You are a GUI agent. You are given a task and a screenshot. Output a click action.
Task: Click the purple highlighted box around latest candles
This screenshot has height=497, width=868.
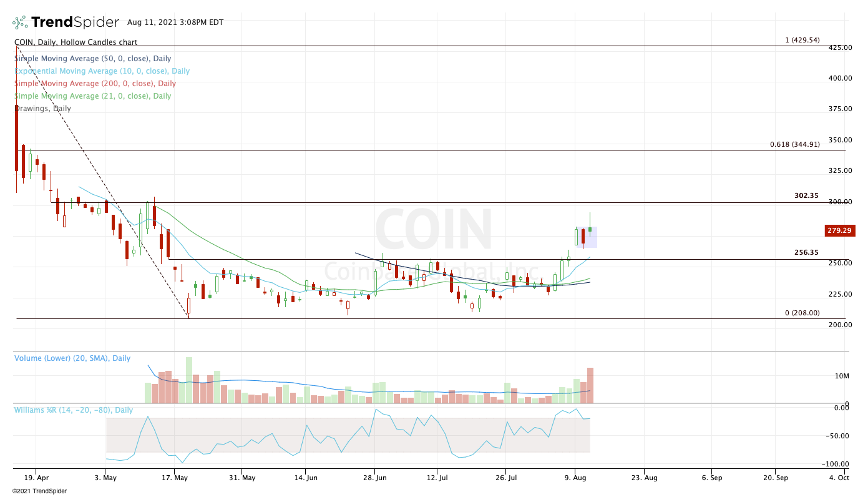coord(586,237)
